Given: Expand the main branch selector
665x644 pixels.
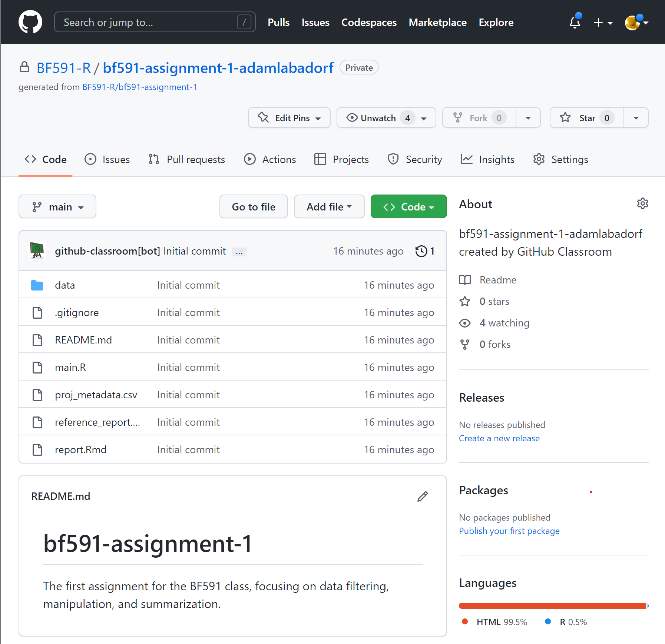Looking at the screenshot, I should coord(57,207).
